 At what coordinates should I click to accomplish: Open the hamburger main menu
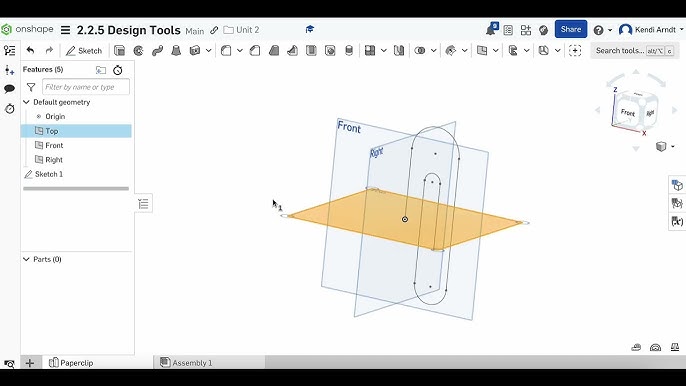66,30
